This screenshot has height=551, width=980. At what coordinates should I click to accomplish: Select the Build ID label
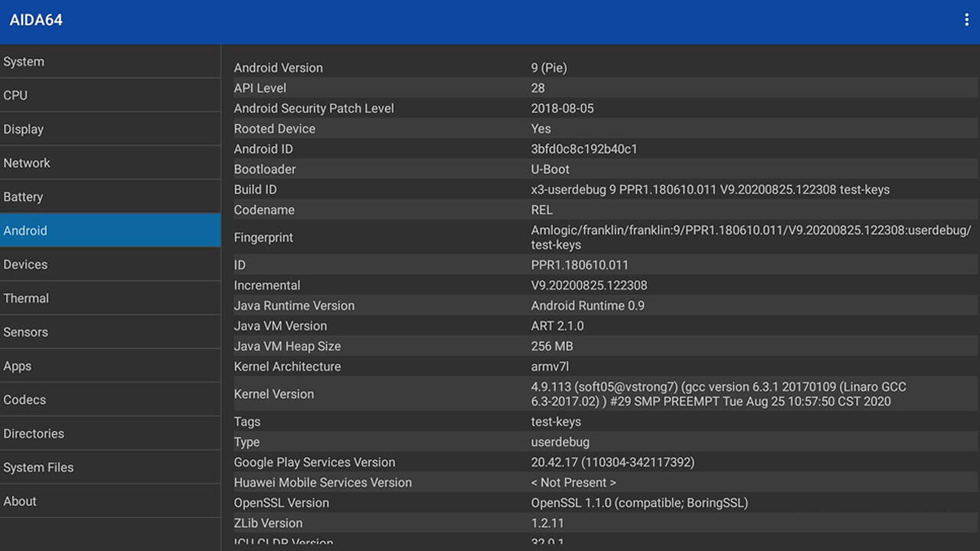point(255,189)
